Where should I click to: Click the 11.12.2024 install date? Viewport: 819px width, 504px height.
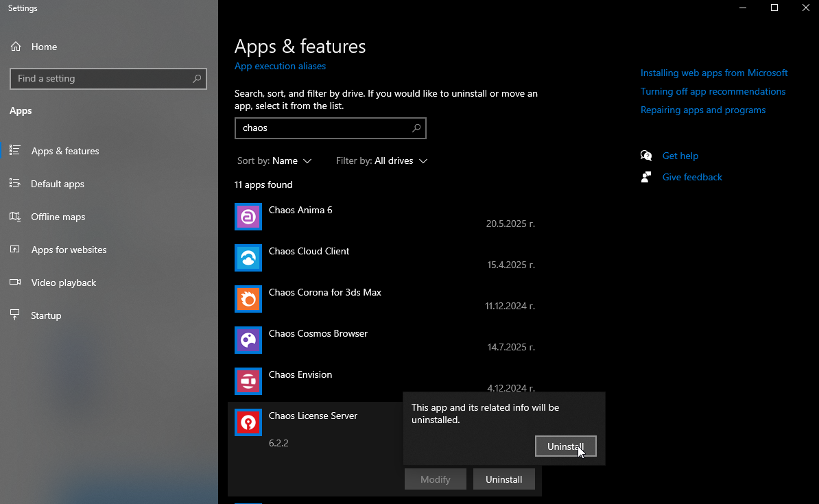(510, 306)
